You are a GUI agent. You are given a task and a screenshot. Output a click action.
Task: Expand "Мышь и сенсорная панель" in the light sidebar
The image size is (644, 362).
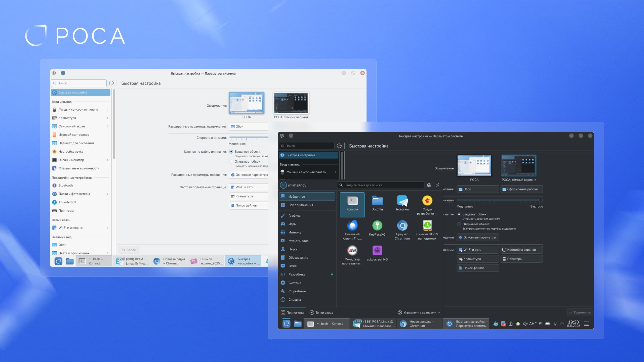107,110
